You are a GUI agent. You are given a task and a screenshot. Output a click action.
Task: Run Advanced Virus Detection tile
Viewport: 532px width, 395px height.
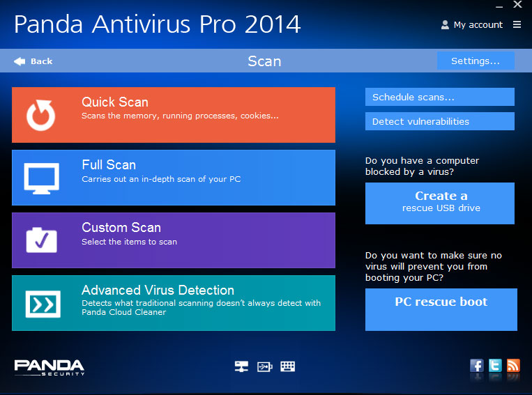174,303
